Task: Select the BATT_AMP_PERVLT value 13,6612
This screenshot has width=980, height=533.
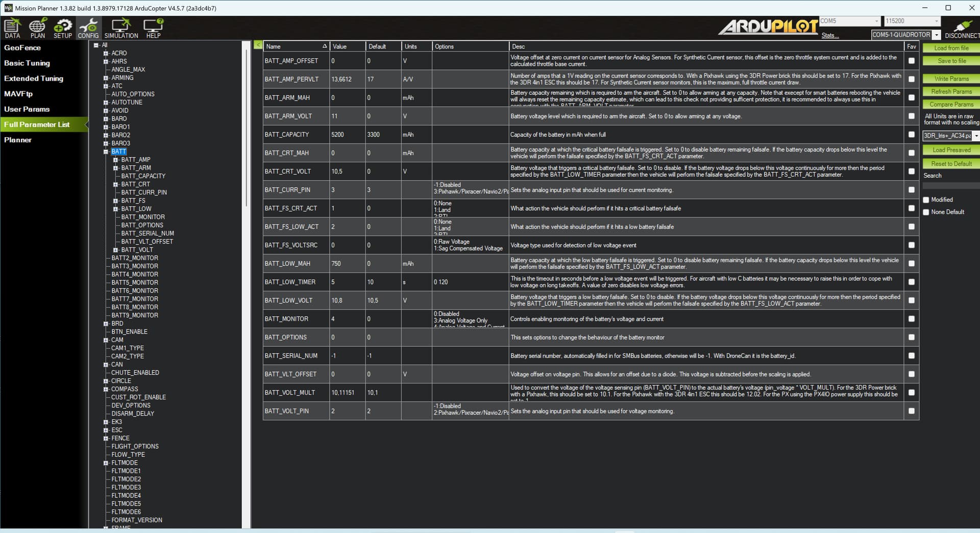Action: pyautogui.click(x=347, y=79)
